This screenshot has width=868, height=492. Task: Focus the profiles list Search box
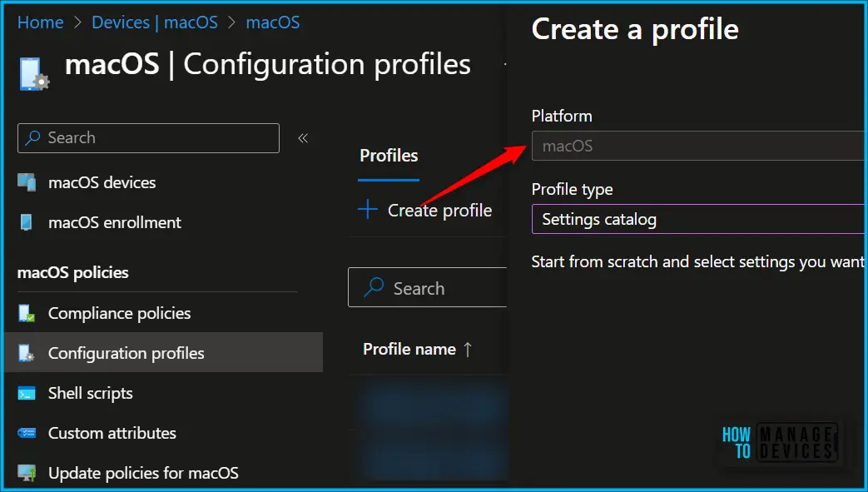428,287
